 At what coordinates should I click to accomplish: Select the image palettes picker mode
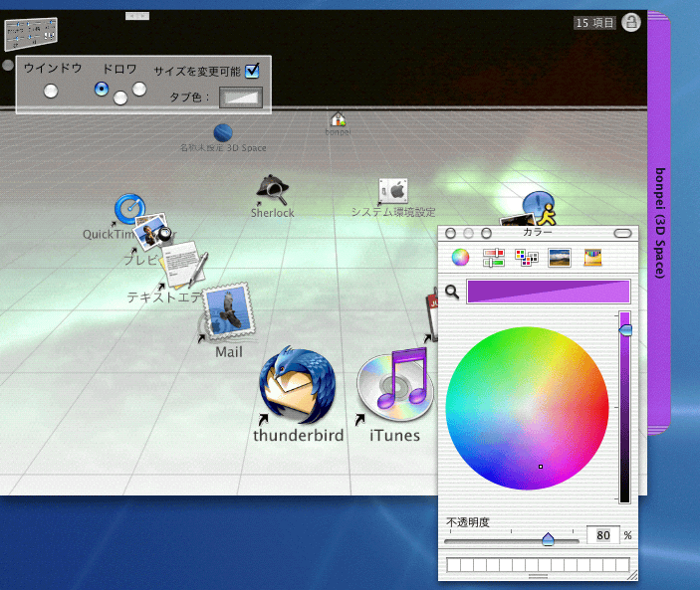coord(560,258)
